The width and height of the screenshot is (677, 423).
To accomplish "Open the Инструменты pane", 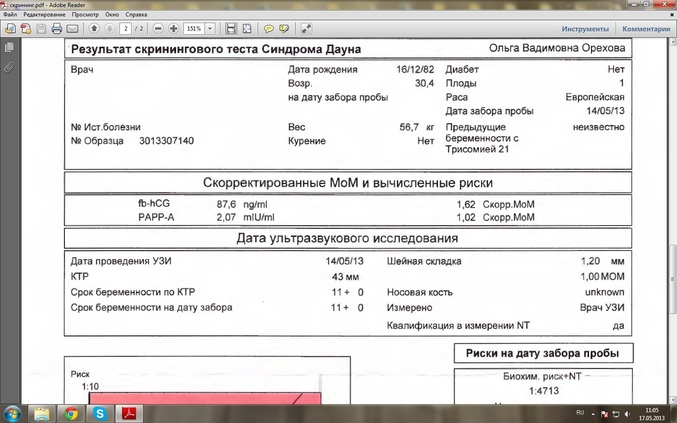I will click(x=585, y=29).
